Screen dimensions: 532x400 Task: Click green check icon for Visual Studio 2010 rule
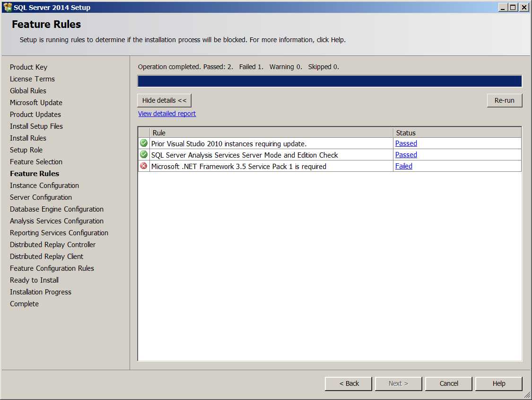(144, 143)
